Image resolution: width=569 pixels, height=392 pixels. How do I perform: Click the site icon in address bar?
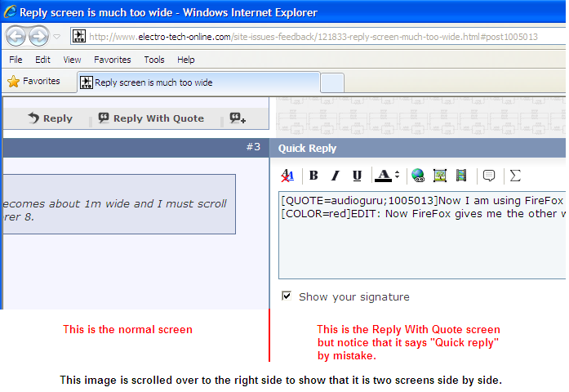pos(79,36)
